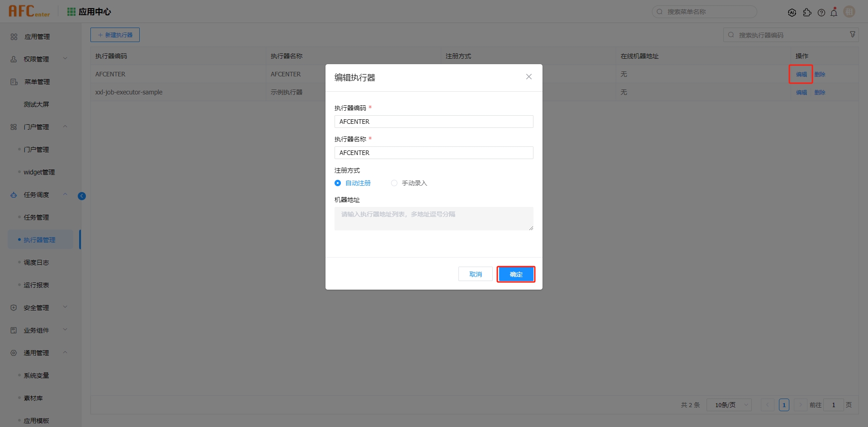Collapse the 通用管理 chevron
Screen dimensions: 868x427
tap(65, 352)
